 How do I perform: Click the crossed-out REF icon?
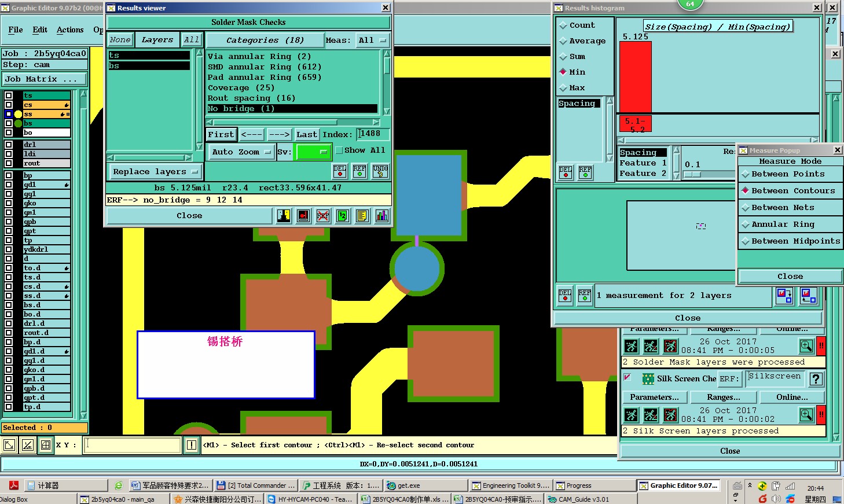323,216
